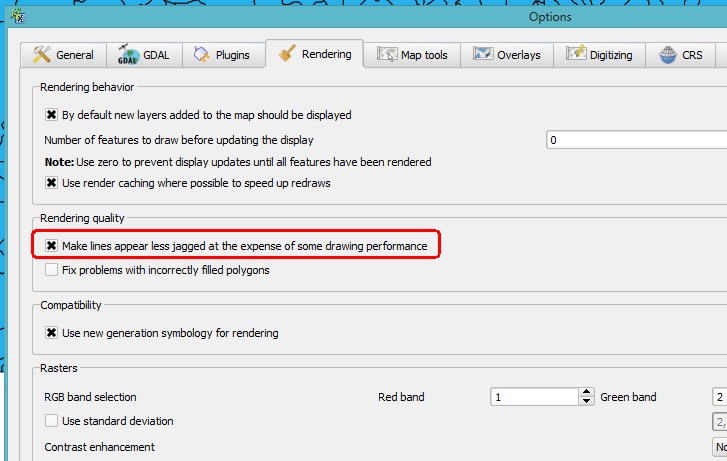Open the Overlays tab
This screenshot has height=461, width=727.
point(507,55)
